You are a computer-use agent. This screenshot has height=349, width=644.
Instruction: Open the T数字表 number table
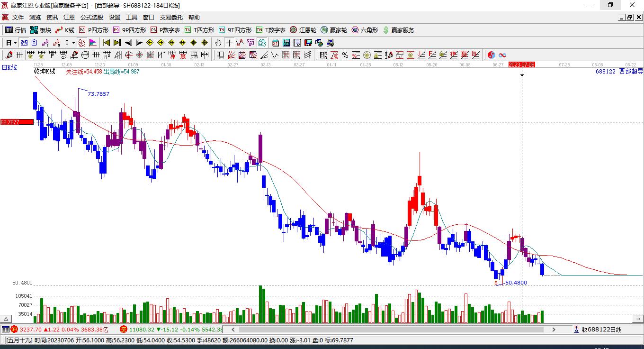271,30
